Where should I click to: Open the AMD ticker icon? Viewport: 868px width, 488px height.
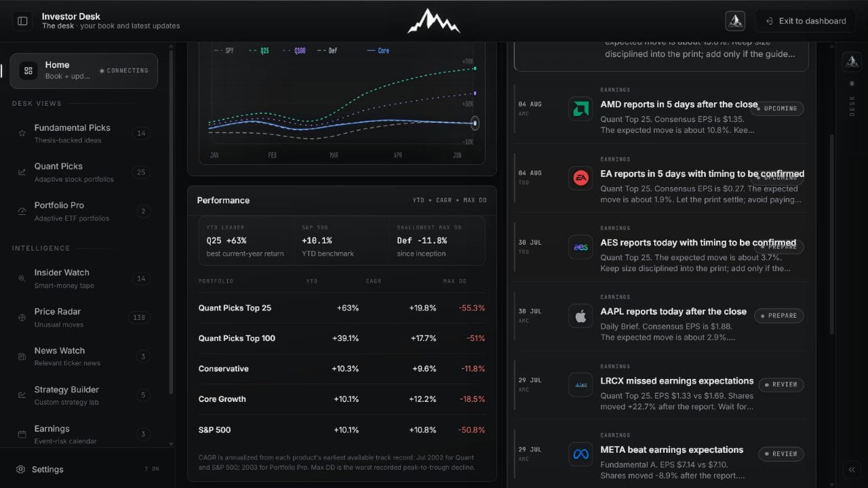coord(580,109)
